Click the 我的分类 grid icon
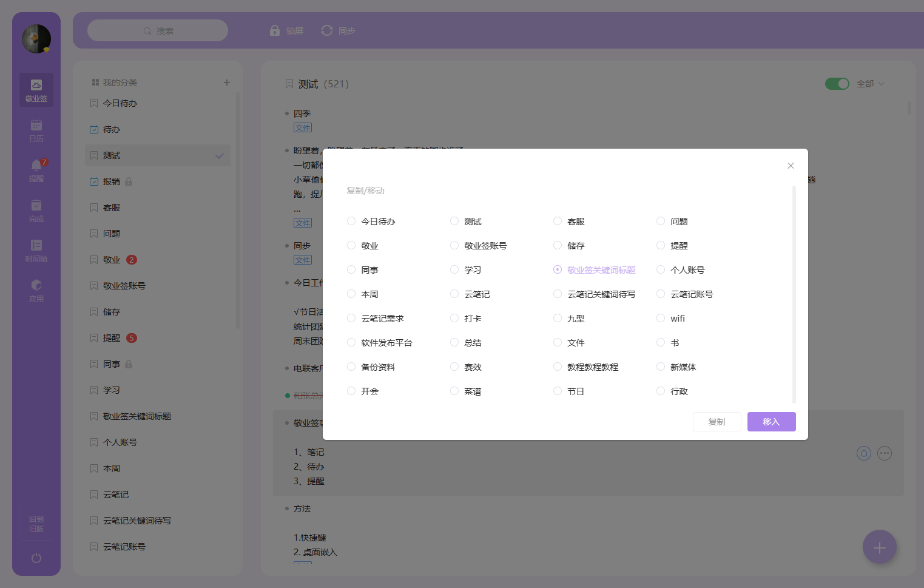924x588 pixels. click(95, 83)
